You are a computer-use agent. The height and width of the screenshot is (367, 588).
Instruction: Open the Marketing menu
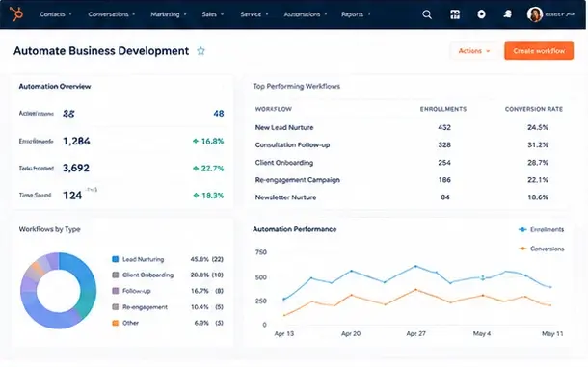pos(169,14)
